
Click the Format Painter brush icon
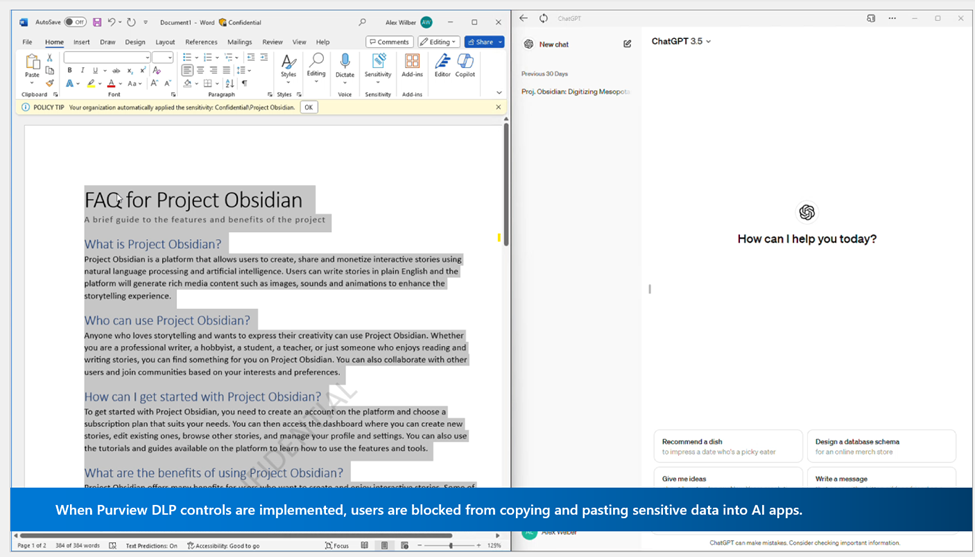tap(50, 83)
